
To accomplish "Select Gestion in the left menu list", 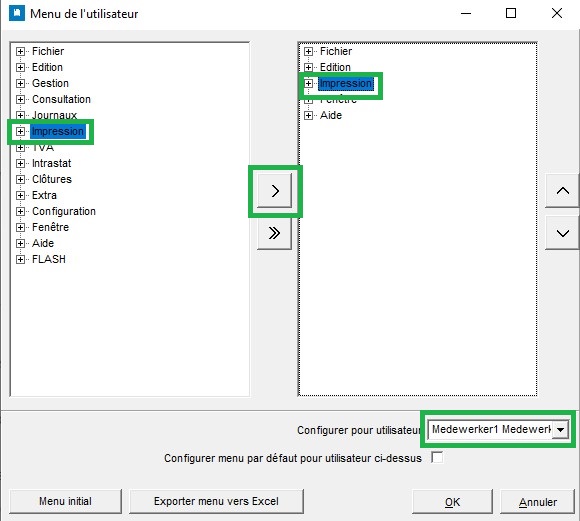I will coord(50,83).
